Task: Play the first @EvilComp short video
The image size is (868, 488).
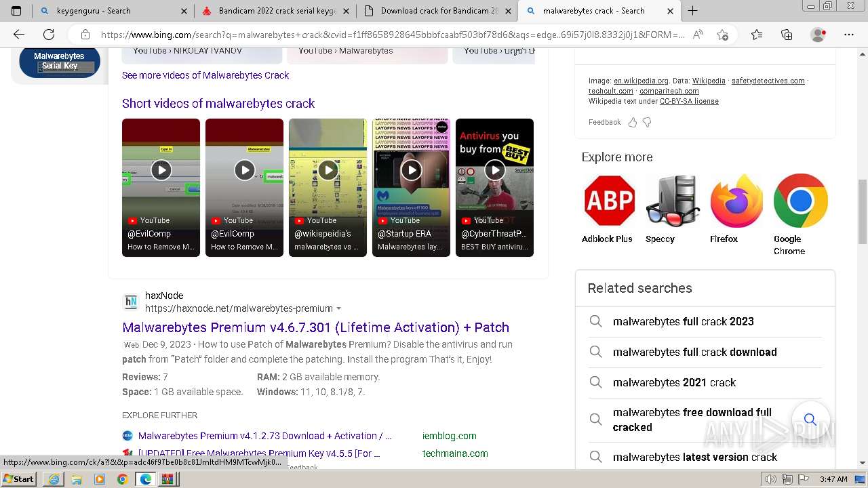Action: click(x=161, y=170)
